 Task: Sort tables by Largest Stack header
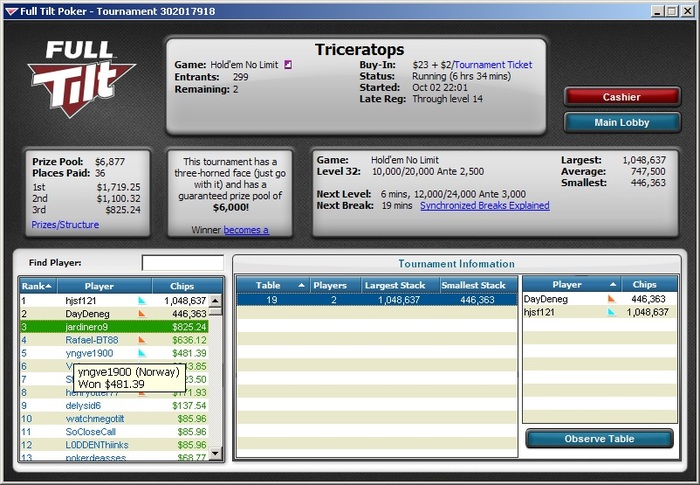tap(400, 285)
